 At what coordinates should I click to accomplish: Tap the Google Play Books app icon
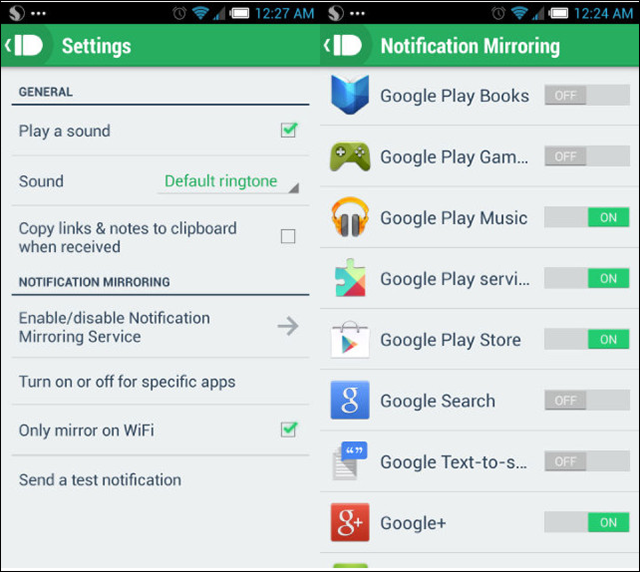click(350, 95)
